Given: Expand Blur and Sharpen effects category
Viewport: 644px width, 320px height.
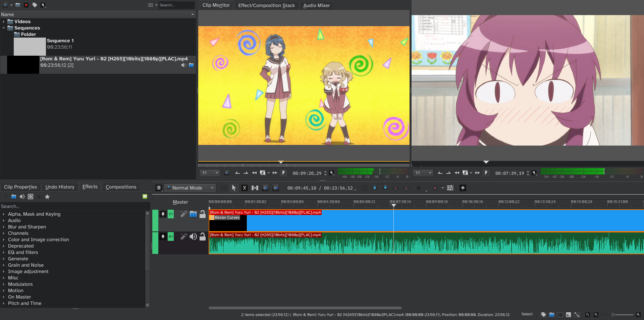Looking at the screenshot, I should (x=4, y=227).
